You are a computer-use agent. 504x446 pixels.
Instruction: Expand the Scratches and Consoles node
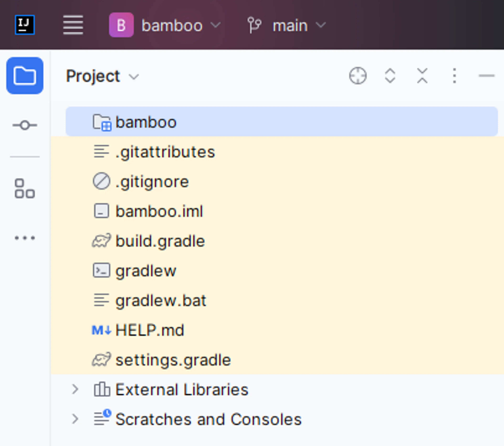75,419
